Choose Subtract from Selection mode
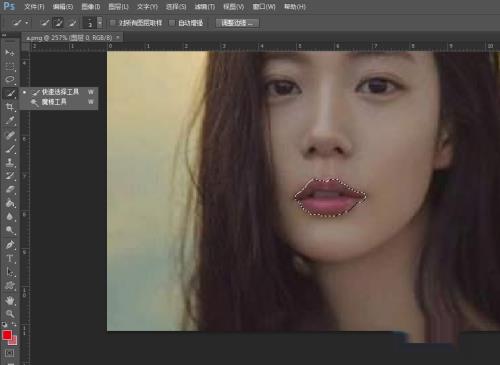 72,23
